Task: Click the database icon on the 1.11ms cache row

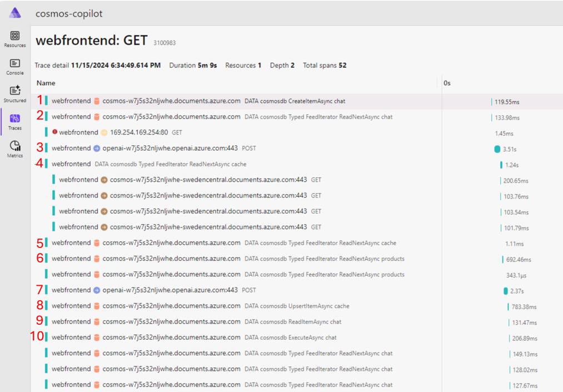Action: tap(97, 243)
